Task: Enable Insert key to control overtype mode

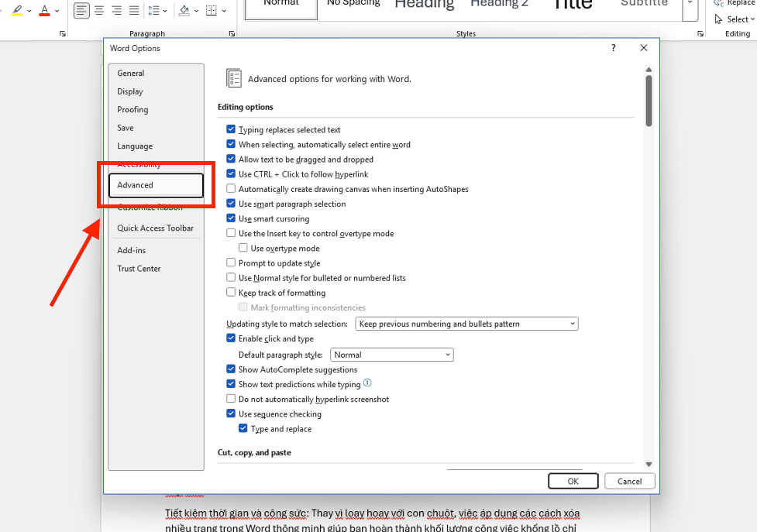Action: click(x=231, y=233)
